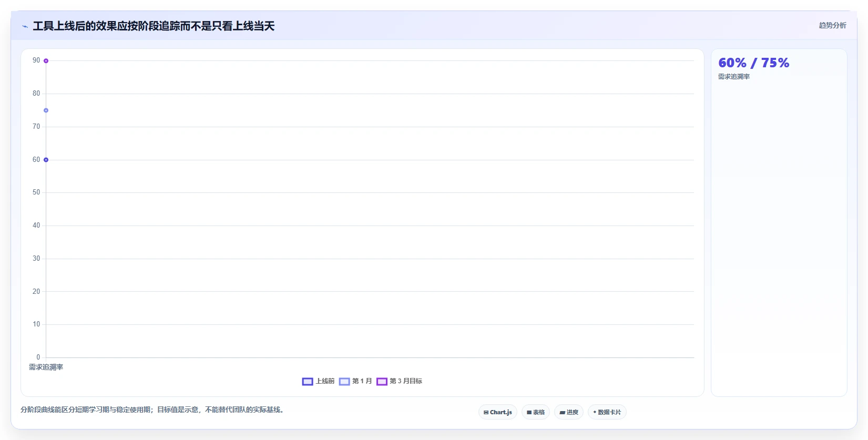Select the 趋势分析 tag in the header
This screenshot has height=440, width=868.
click(832, 25)
